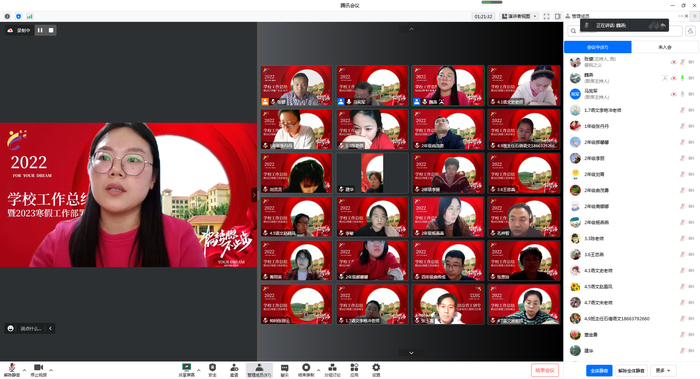
Task: Select the 会议中 participants tab
Action: pos(598,47)
